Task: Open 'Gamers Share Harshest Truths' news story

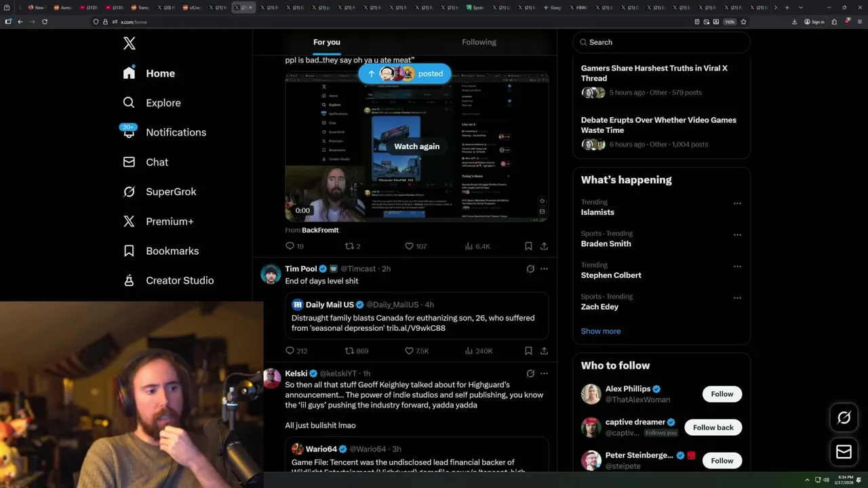Action: (x=661, y=80)
